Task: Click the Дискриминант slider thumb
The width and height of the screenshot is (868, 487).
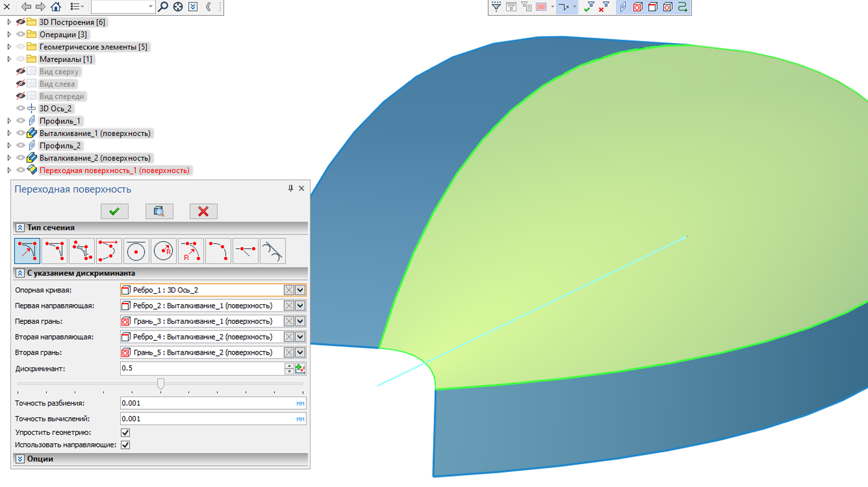Action: pos(160,384)
